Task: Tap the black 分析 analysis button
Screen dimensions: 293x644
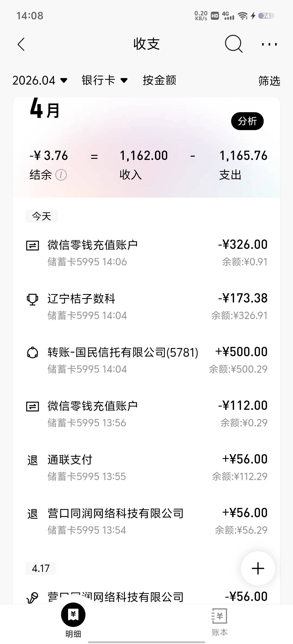Action: pos(247,121)
